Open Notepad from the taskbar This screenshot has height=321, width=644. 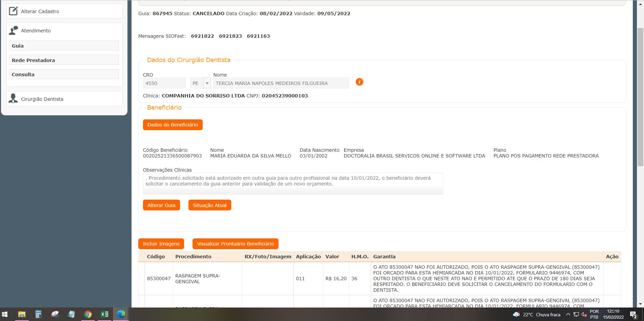pos(71,314)
